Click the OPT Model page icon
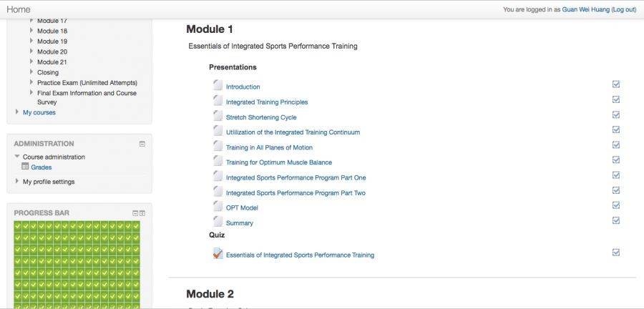 point(218,206)
